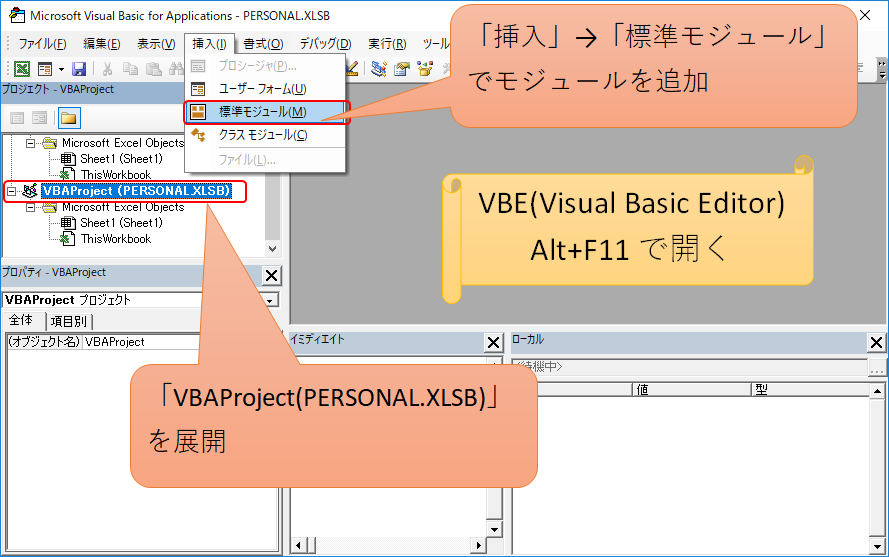This screenshot has width=889, height=557.
Task: Select ThisWorkbook above PERSONAL.XLSB project
Action: pos(116,175)
